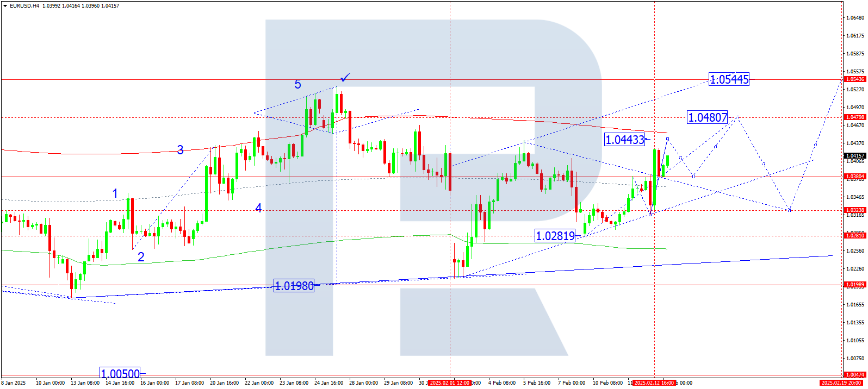Viewport: 868px width, 389px height.
Task: Click the 22 Jan 00:00 time label
Action: (259, 383)
